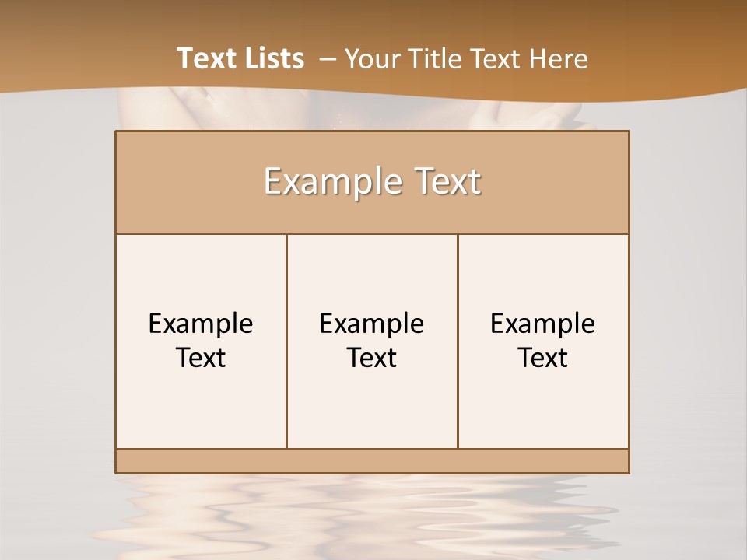The height and width of the screenshot is (560, 747).
Task: Select the middle "Example Text" cell
Action: point(372,341)
